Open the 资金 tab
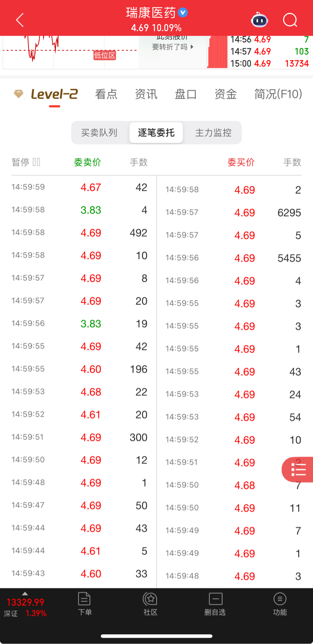 tap(225, 94)
